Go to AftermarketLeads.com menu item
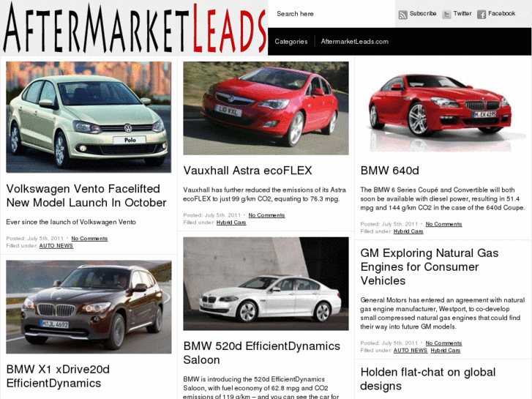Viewport: 532px width, 399px height. point(355,42)
